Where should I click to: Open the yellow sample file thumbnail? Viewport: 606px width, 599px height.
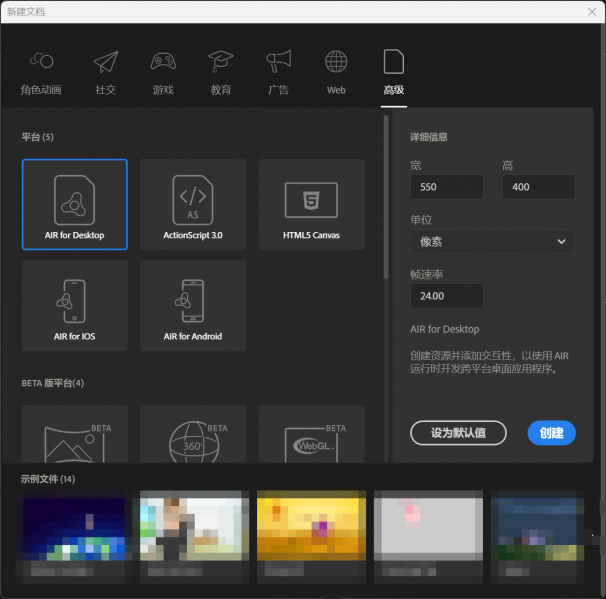(312, 537)
